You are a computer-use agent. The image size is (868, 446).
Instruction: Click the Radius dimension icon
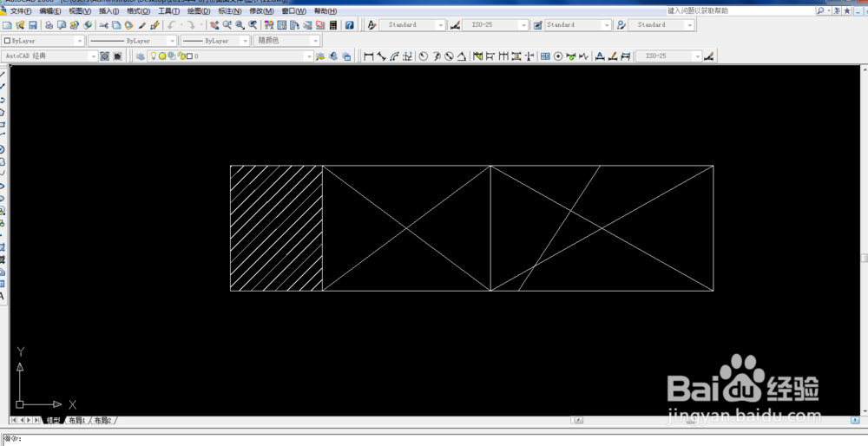tap(424, 56)
